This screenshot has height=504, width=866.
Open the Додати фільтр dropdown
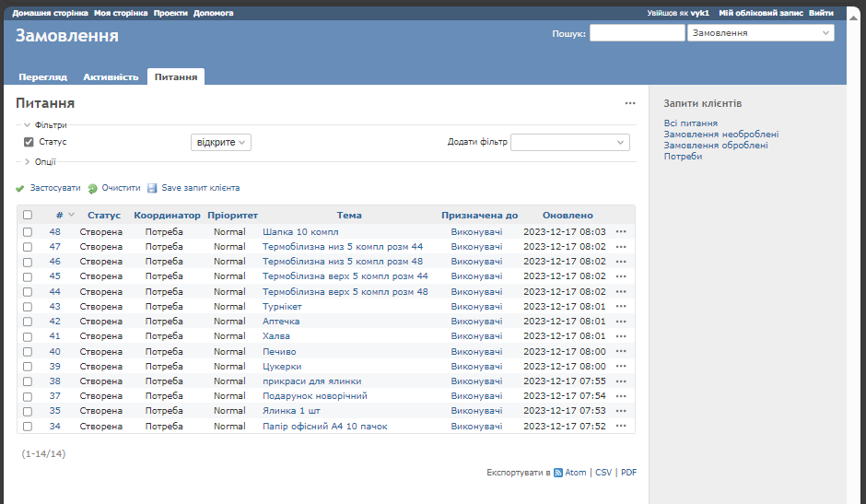(x=570, y=143)
